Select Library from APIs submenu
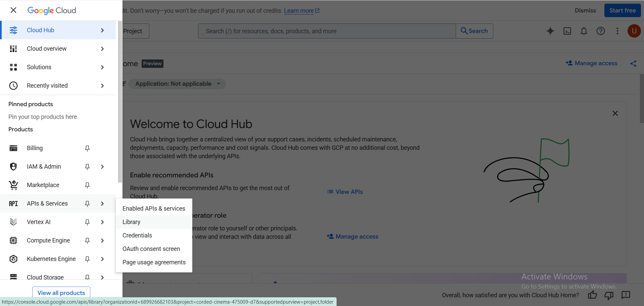Viewport: 644px width, 306px height. tap(132, 222)
